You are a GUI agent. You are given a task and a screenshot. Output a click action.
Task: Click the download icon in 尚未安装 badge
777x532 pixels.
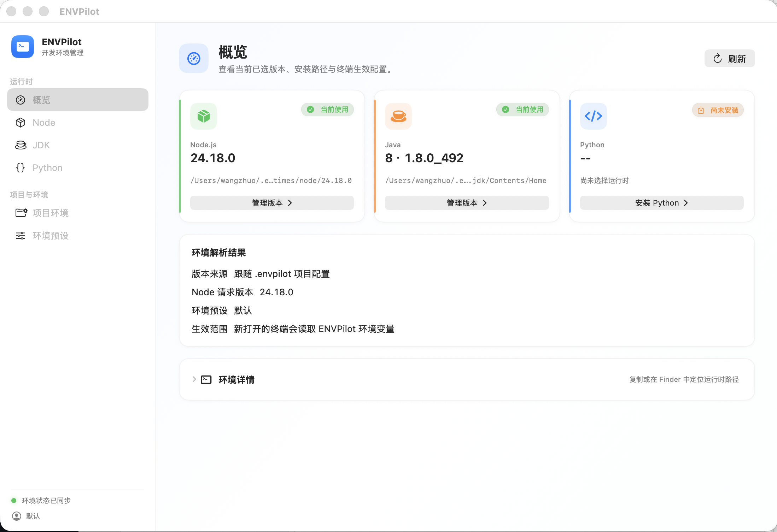pyautogui.click(x=701, y=110)
